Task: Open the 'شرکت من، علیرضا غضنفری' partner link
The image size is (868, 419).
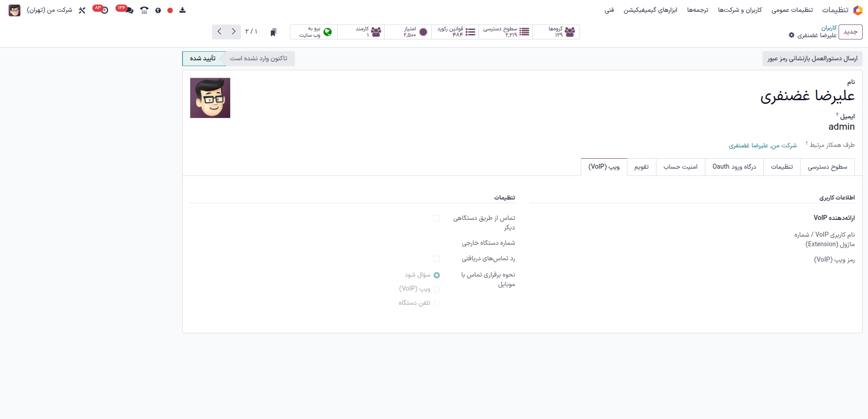Action: 762,145
